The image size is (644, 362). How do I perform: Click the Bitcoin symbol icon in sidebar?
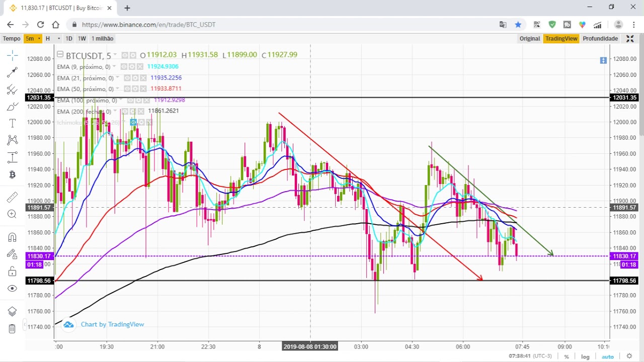(x=13, y=174)
